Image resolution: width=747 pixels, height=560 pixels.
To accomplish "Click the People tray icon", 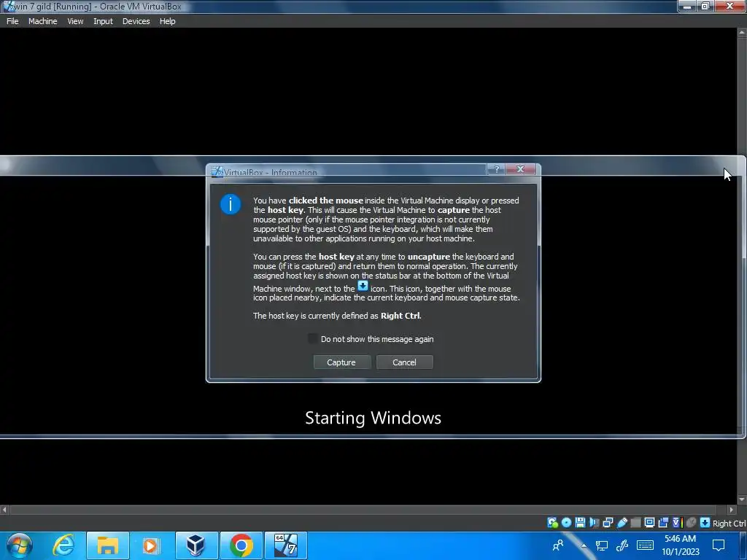I will 558,545.
